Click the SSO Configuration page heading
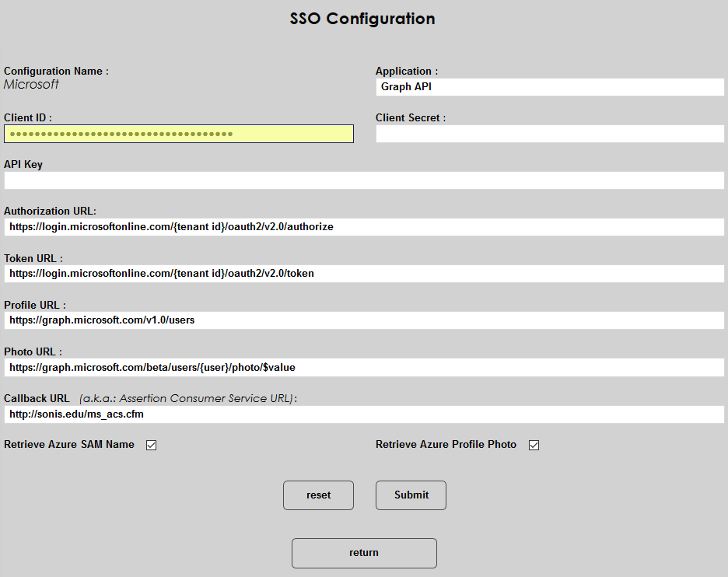Screen dimensions: 728x577 (362, 19)
